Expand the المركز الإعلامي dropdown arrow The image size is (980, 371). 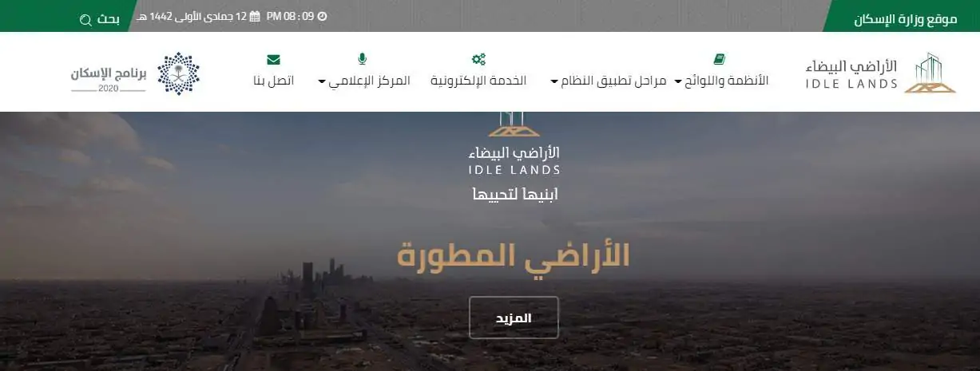322,81
